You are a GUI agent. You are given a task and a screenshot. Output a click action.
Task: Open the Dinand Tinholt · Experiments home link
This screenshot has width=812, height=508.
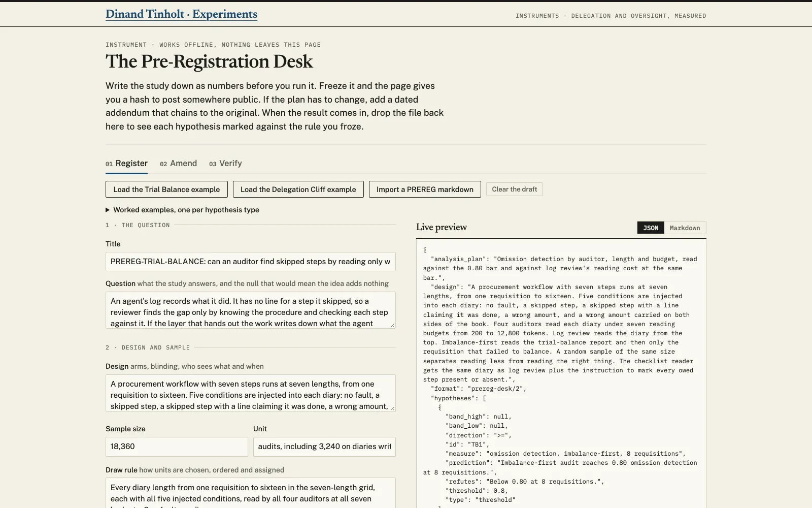(x=181, y=14)
